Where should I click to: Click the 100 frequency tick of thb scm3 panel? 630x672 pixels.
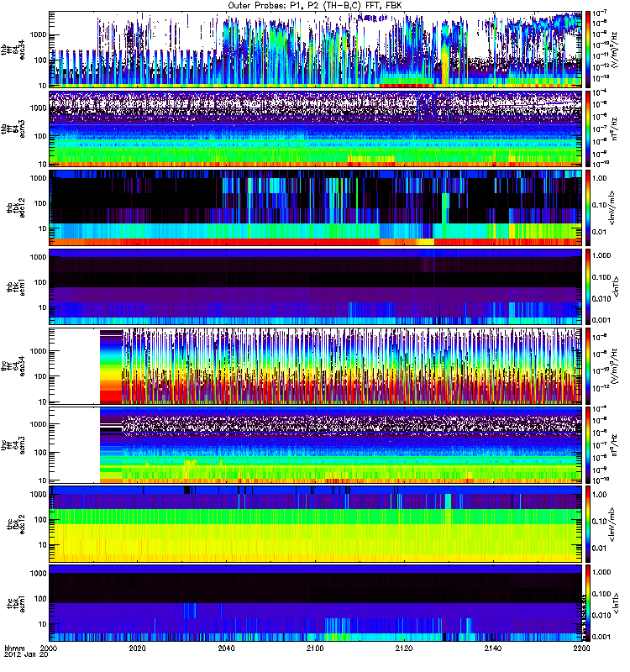[x=39, y=136]
